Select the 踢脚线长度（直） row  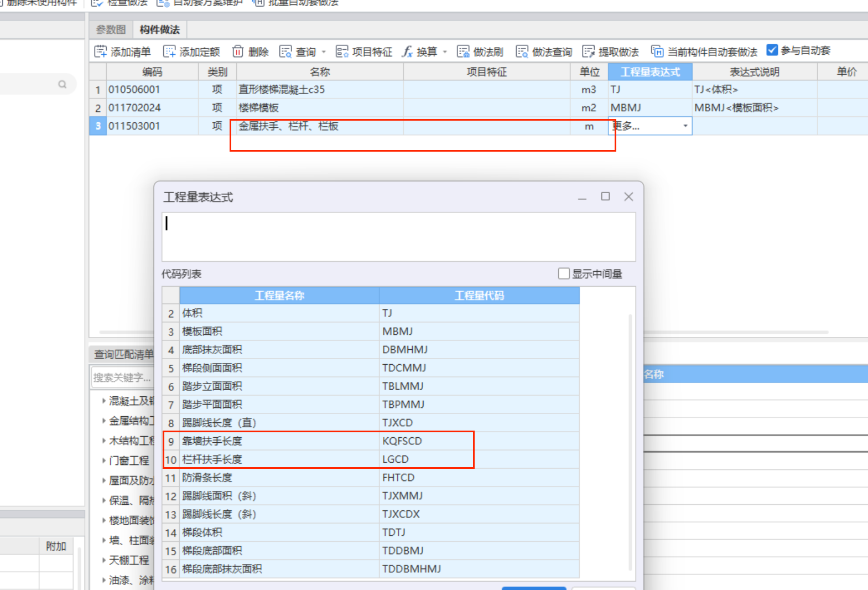coord(371,422)
